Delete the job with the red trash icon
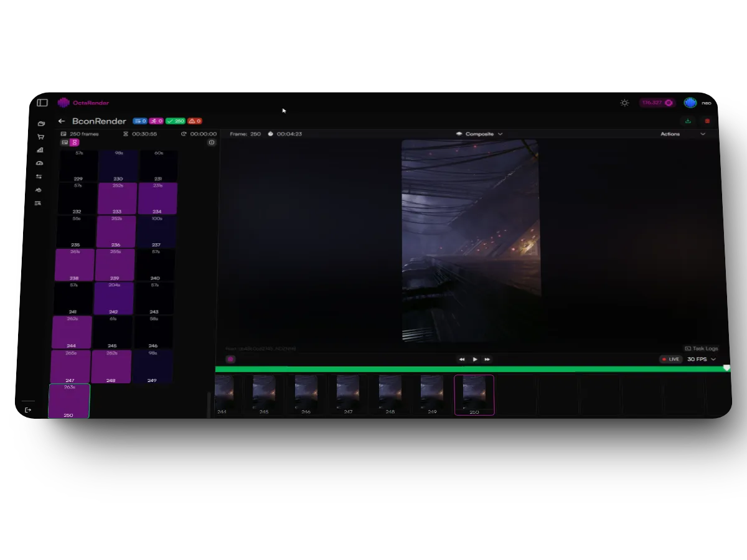747x560 pixels. coord(707,121)
